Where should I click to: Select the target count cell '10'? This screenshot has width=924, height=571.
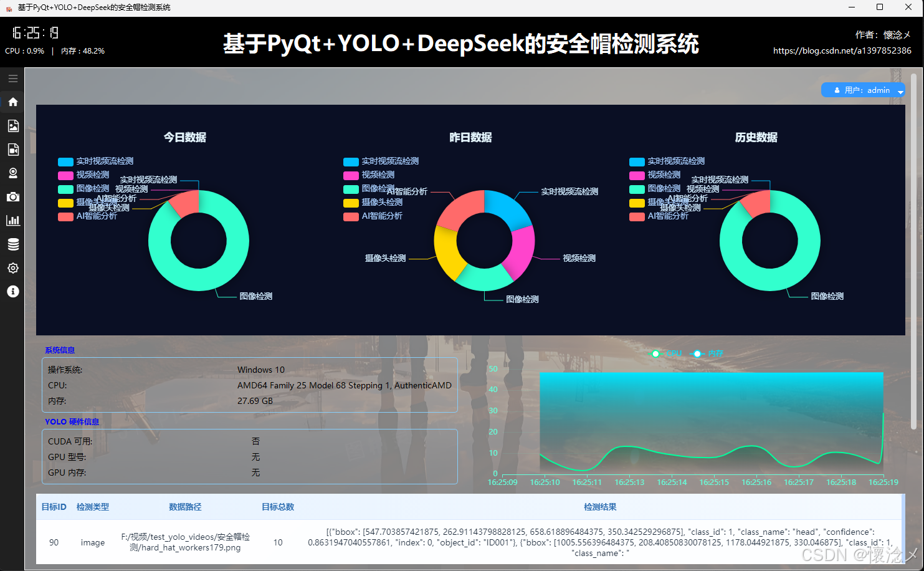point(277,542)
